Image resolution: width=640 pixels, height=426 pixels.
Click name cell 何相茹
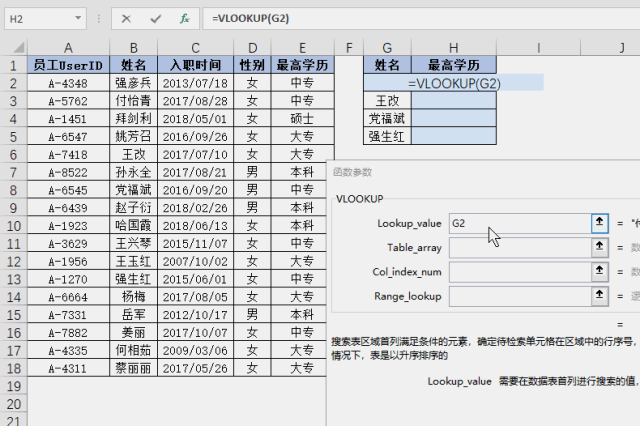click(x=133, y=350)
